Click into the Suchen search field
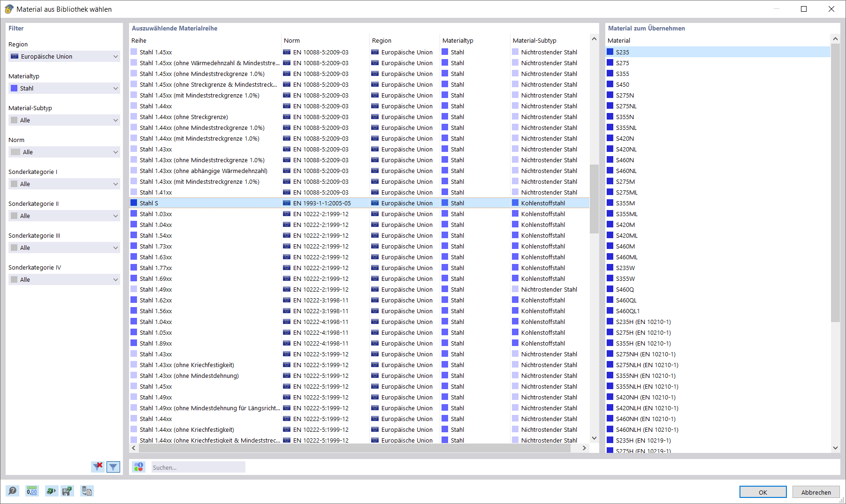 coord(198,467)
